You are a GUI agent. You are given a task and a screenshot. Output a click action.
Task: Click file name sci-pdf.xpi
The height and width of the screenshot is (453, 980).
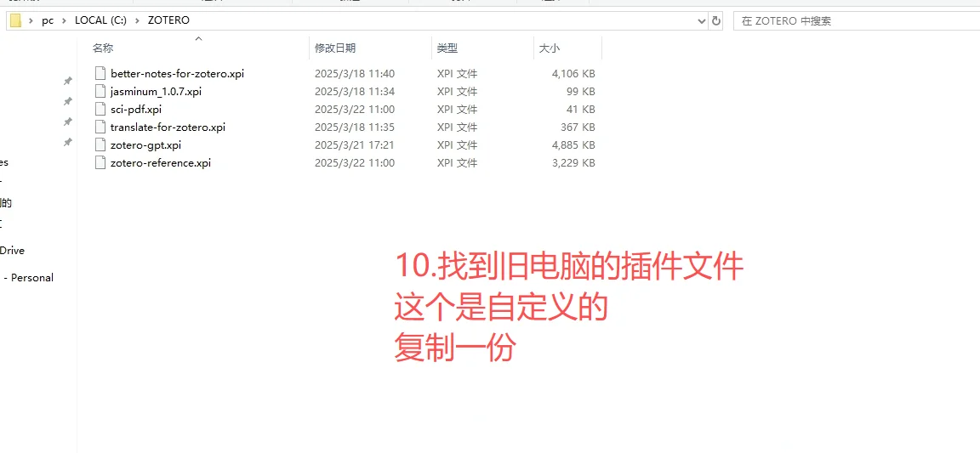135,110
